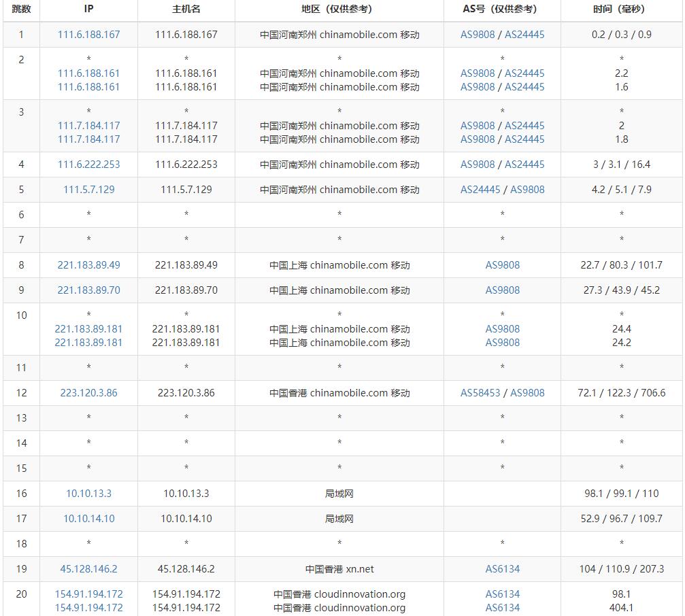The height and width of the screenshot is (616, 685).
Task: Select the 1.8 time value in hop 3
Action: [622, 139]
